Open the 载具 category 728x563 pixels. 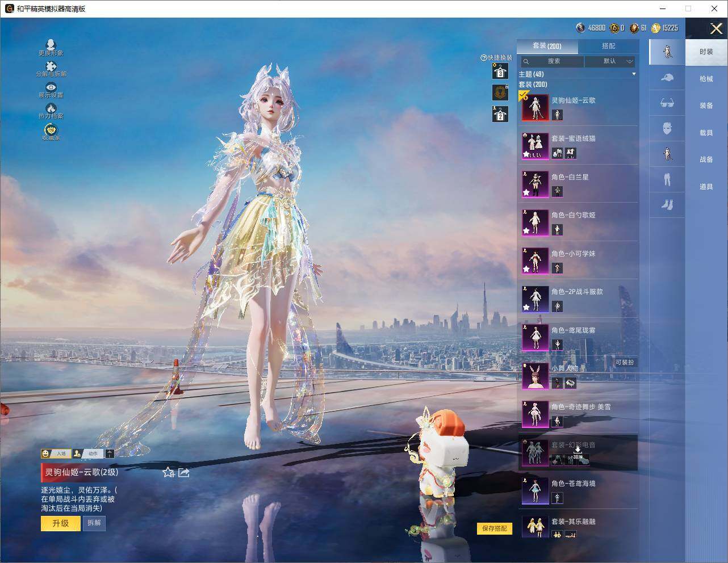pyautogui.click(x=706, y=133)
